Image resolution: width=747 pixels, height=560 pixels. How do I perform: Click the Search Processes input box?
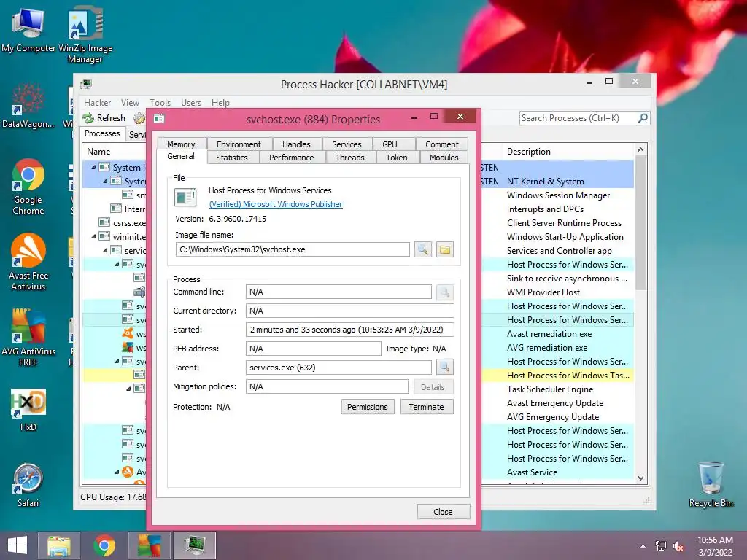578,117
